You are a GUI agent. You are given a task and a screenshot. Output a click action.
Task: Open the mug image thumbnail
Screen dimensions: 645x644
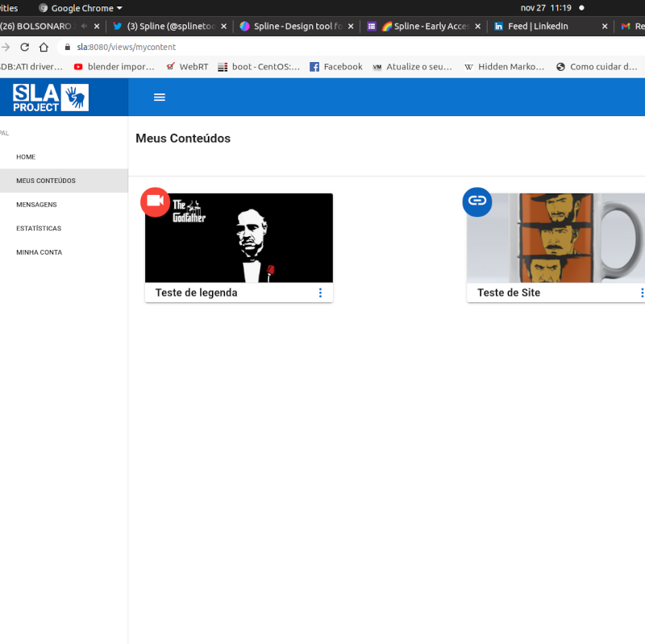[556, 238]
